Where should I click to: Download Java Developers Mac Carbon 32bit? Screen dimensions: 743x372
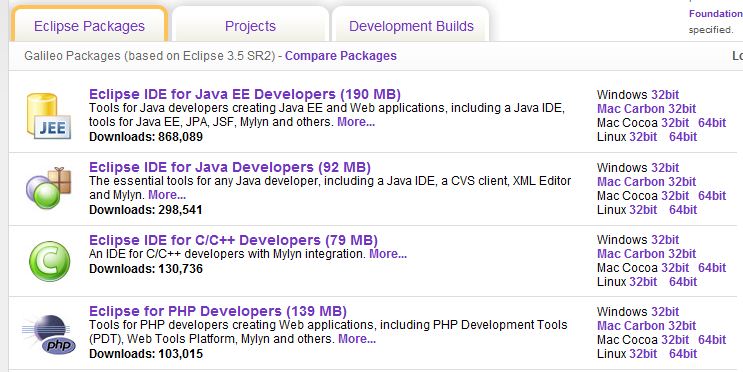(646, 181)
